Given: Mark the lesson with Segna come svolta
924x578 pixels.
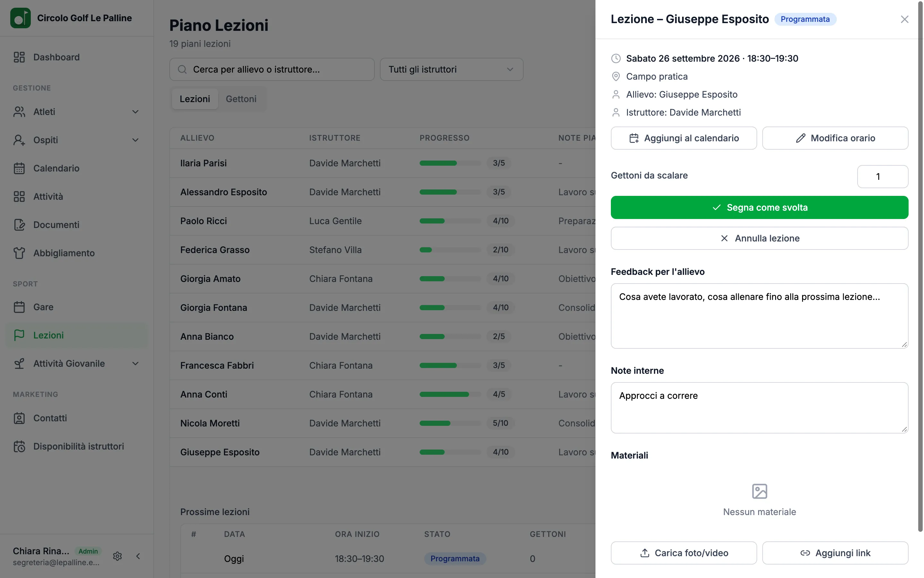Looking at the screenshot, I should coord(759,207).
